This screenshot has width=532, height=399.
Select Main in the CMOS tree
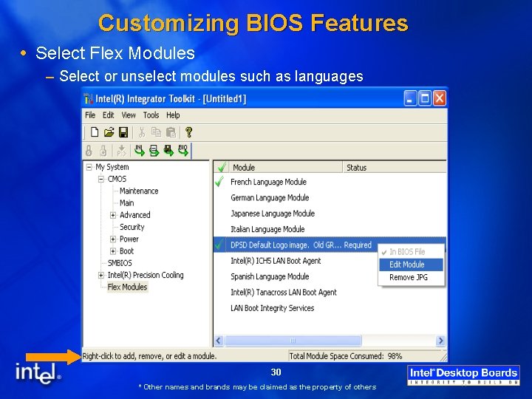pos(126,203)
